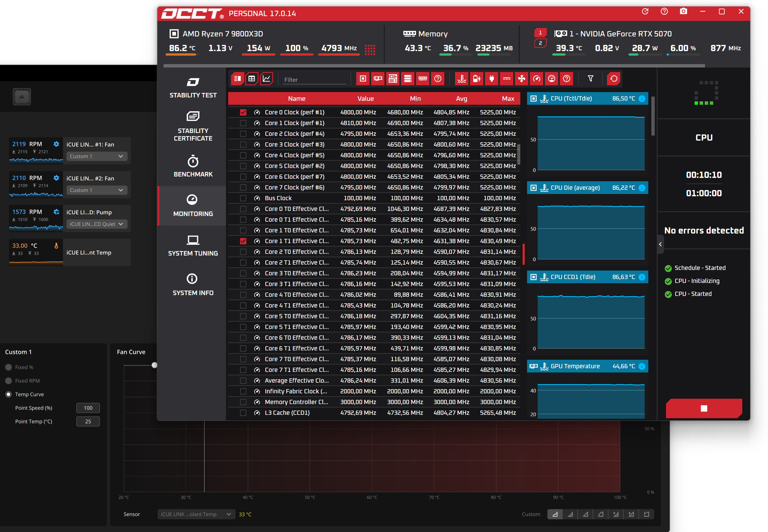Check the Average Effective Clock checkbox
768x532 pixels.
[x=243, y=381]
